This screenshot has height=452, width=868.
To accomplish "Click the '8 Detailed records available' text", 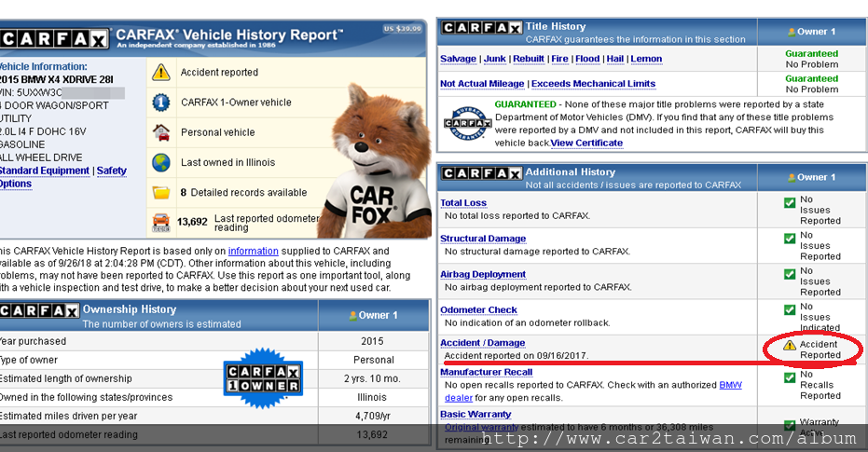I will coord(243,193).
